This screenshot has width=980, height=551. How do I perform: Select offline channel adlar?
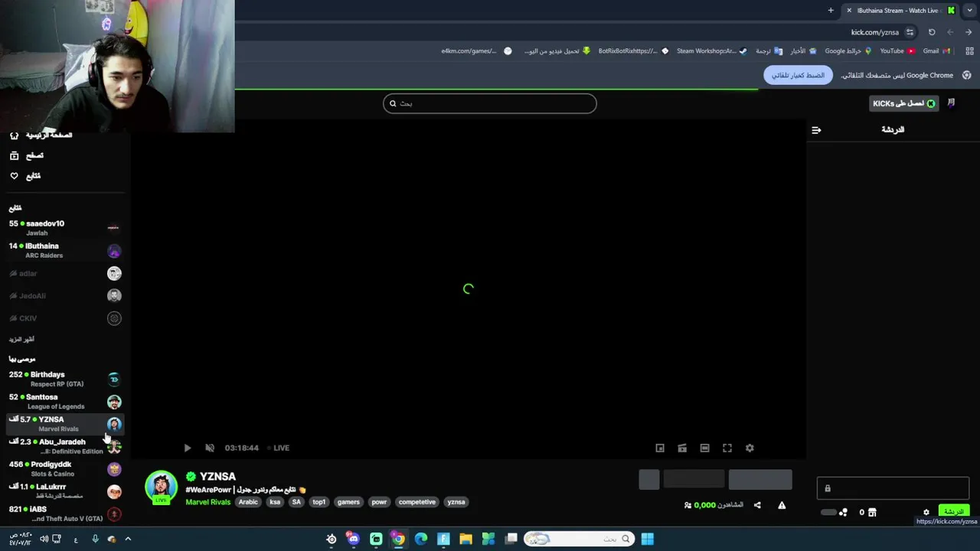pos(65,273)
